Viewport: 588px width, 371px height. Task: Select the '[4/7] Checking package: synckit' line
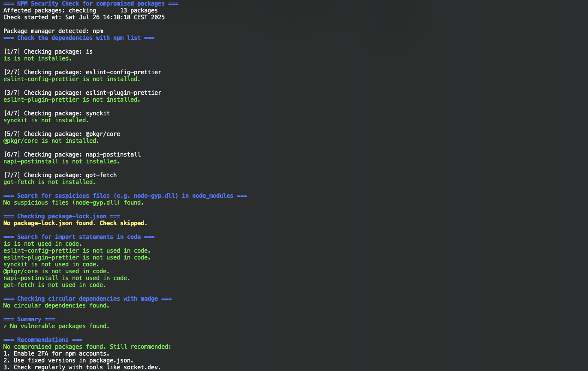pos(57,113)
